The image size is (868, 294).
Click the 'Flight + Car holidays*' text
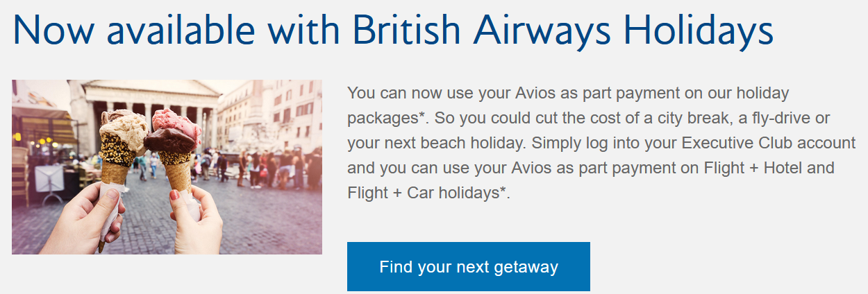coord(428,193)
